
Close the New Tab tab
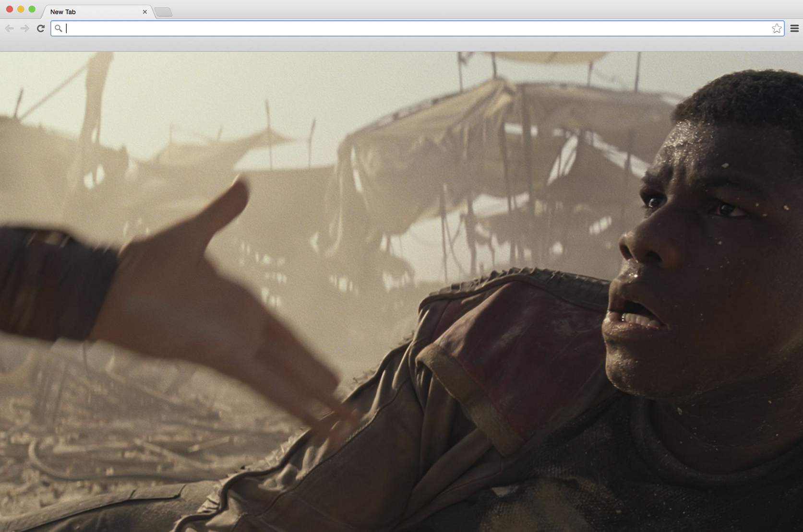click(x=145, y=12)
